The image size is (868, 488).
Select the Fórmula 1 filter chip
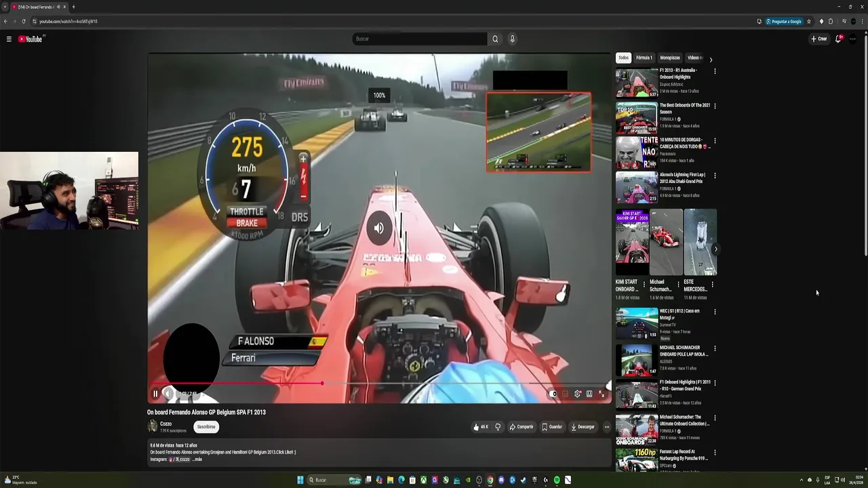644,58
